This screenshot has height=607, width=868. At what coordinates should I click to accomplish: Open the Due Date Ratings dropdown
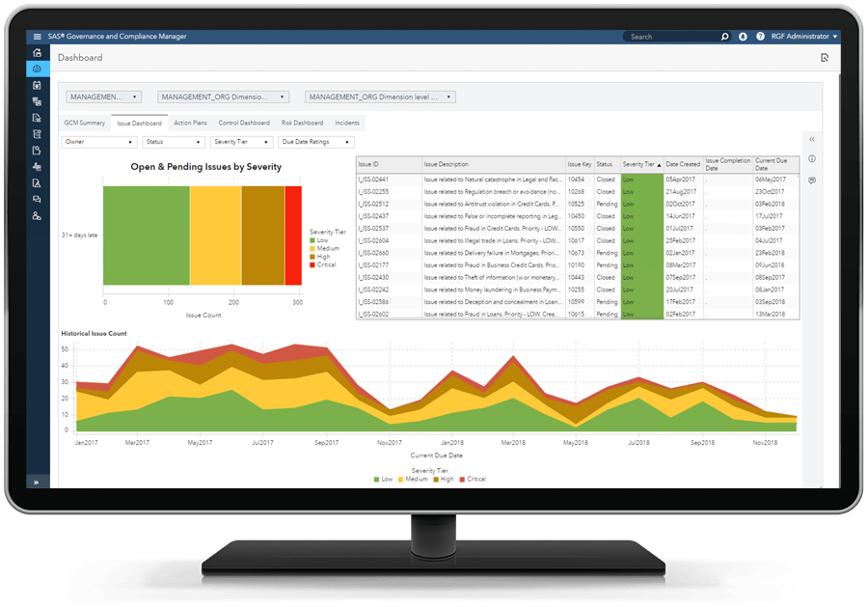[316, 142]
